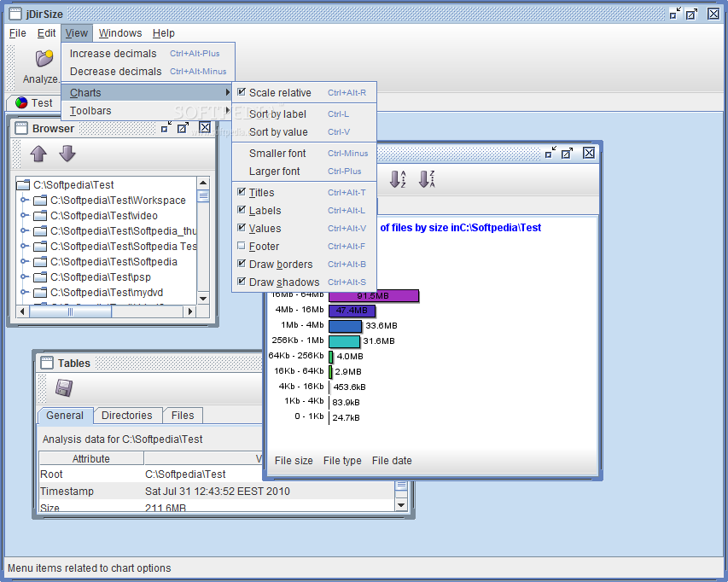The height and width of the screenshot is (582, 728).
Task: Click the Attribute column header
Action: 91,458
